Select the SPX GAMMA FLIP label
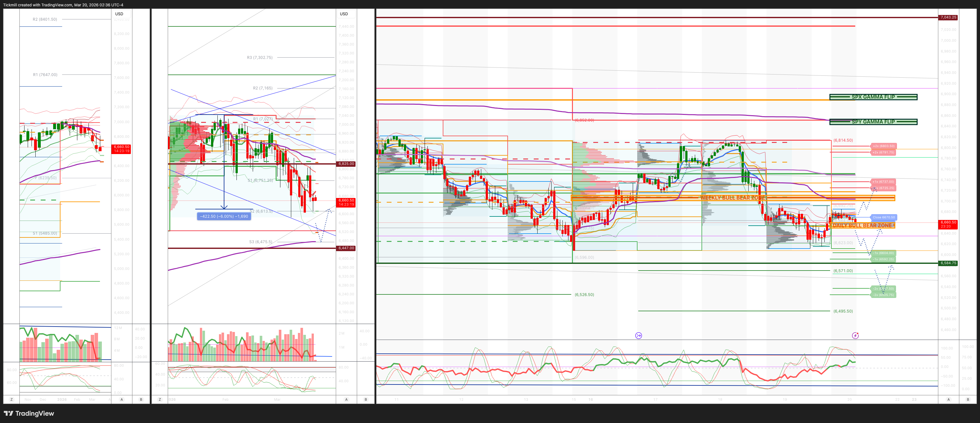Viewport: 980px width, 423px height. [x=873, y=97]
